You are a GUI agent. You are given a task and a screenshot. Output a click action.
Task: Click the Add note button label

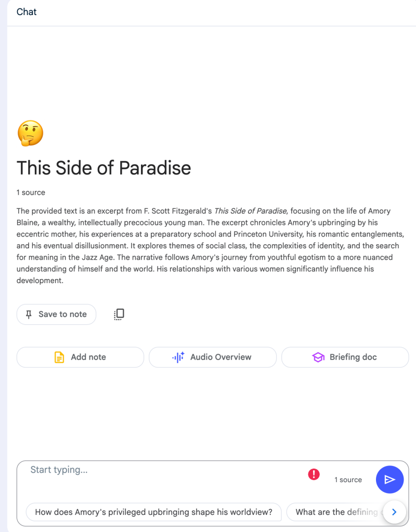pos(88,357)
